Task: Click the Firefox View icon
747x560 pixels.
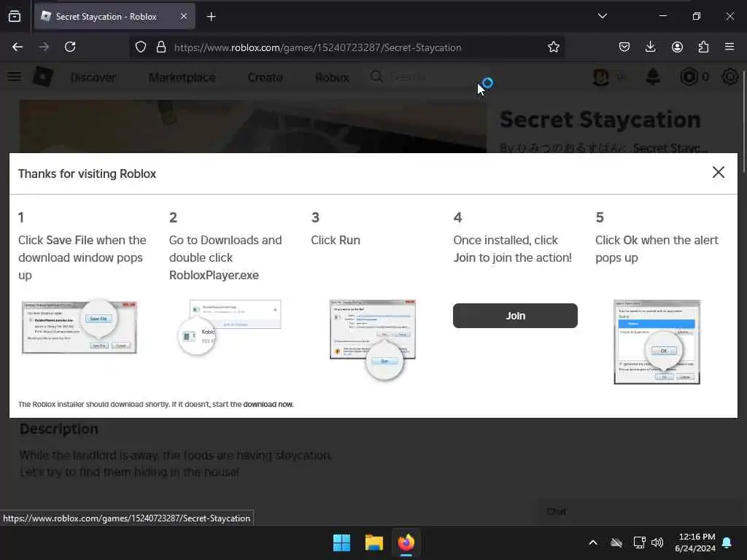Action: pyautogui.click(x=15, y=16)
